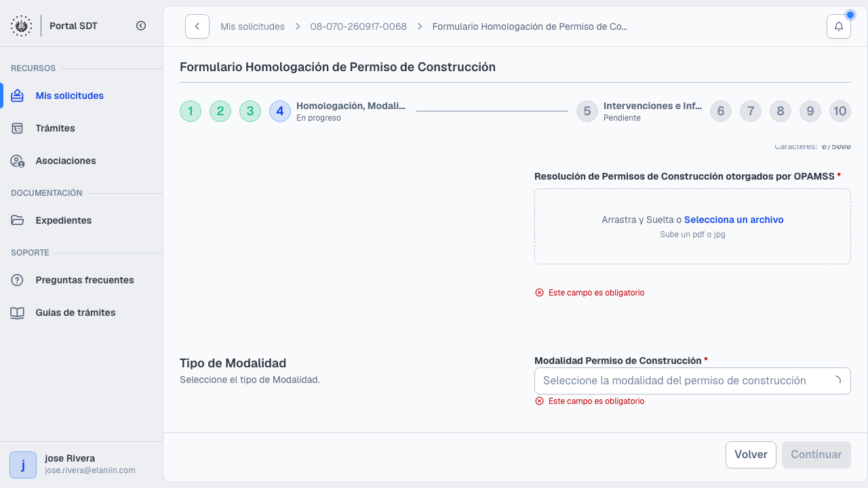The image size is (868, 488).
Task: Go to step 1 of the form
Action: (x=191, y=111)
